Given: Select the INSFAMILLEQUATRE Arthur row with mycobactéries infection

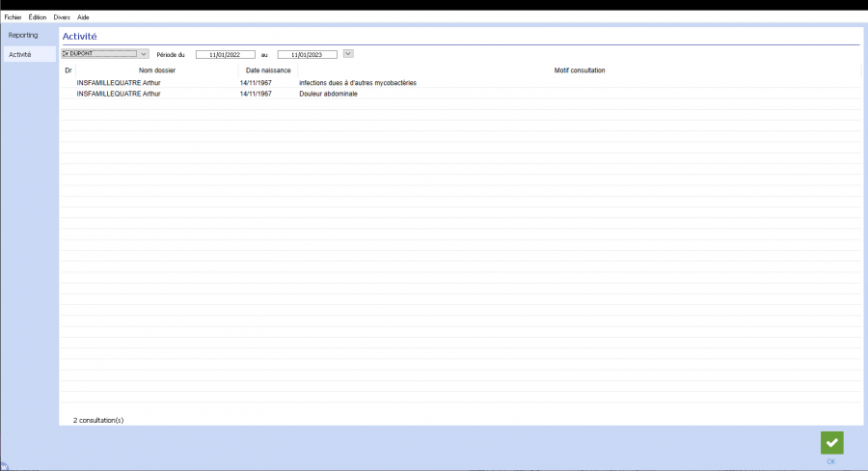Looking at the screenshot, I should [x=461, y=83].
